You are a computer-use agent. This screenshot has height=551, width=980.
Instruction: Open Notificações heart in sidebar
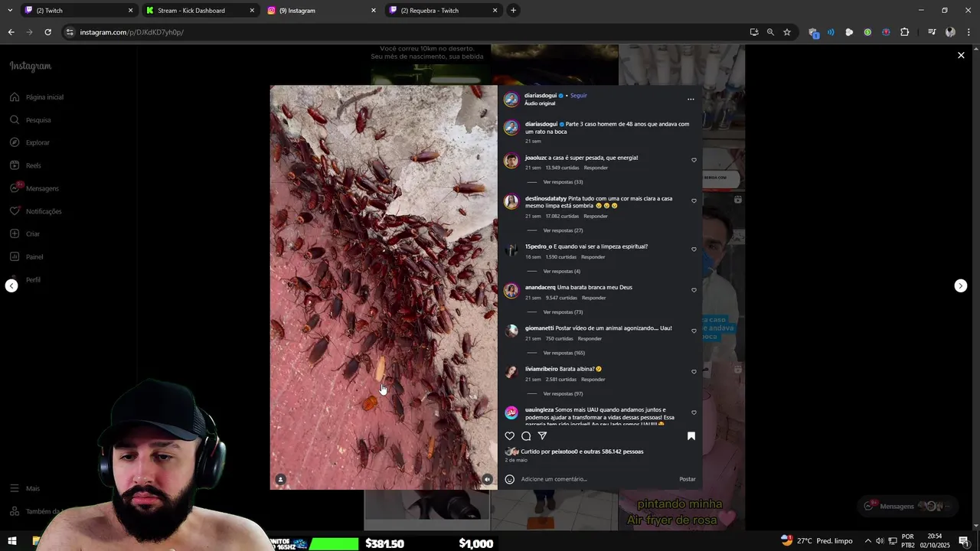tap(36, 211)
